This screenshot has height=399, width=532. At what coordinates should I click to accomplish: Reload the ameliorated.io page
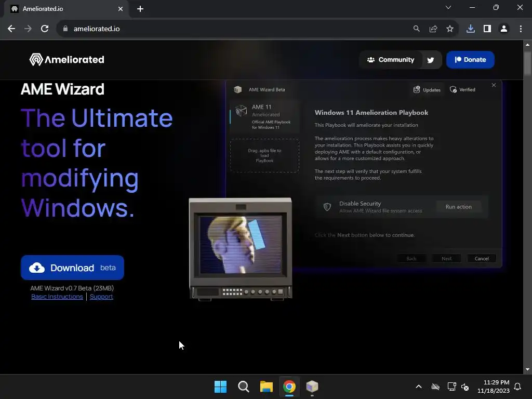point(45,29)
